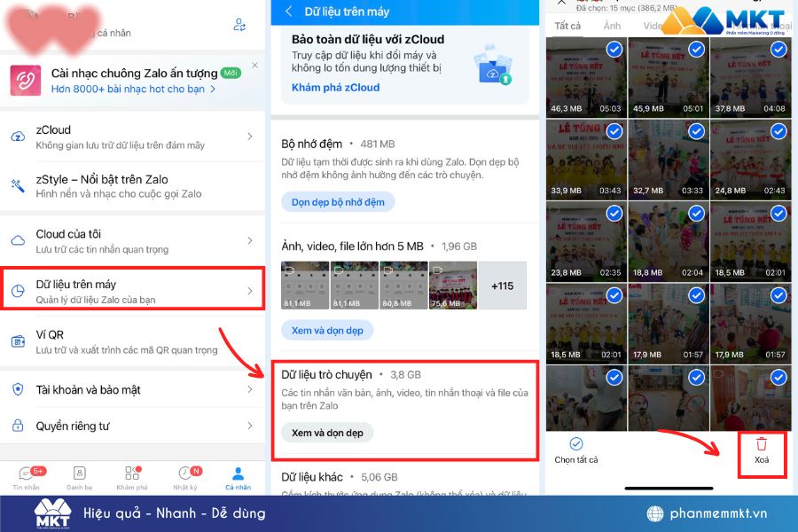Tap the +115 more files tile
The width and height of the screenshot is (798, 532).
click(x=503, y=286)
